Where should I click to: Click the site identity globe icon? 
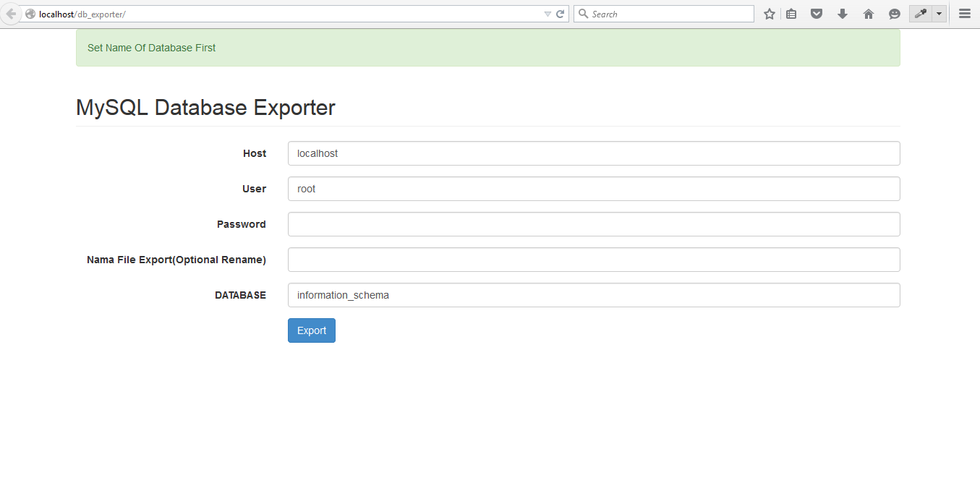(29, 13)
